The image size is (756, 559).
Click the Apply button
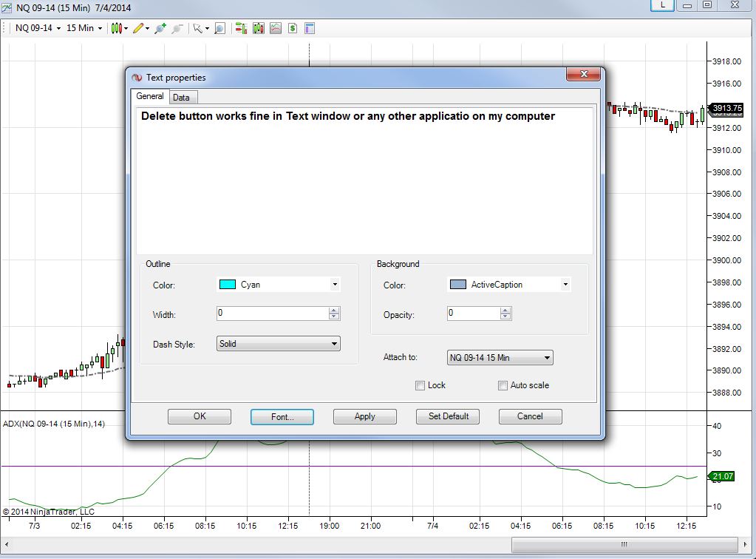(x=365, y=416)
